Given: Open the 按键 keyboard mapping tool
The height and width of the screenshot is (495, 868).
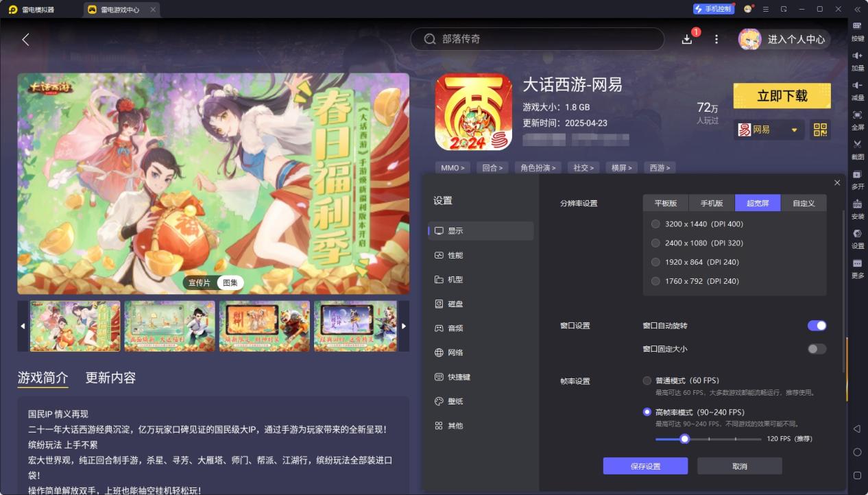Looking at the screenshot, I should click(x=857, y=30).
